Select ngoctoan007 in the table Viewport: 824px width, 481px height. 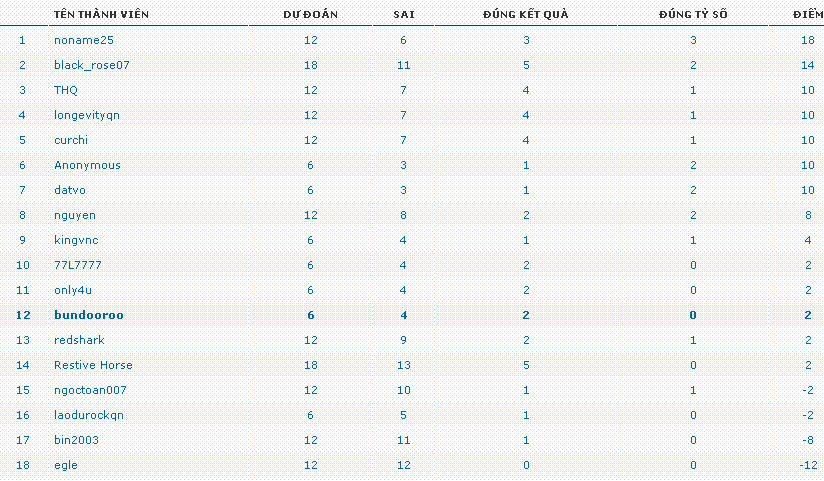tap(90, 390)
